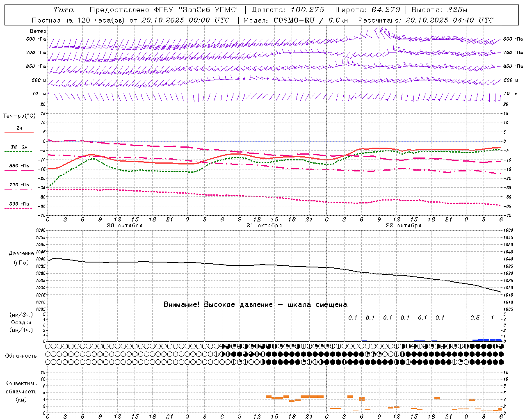Click the model name COSMO-RU

point(294,20)
